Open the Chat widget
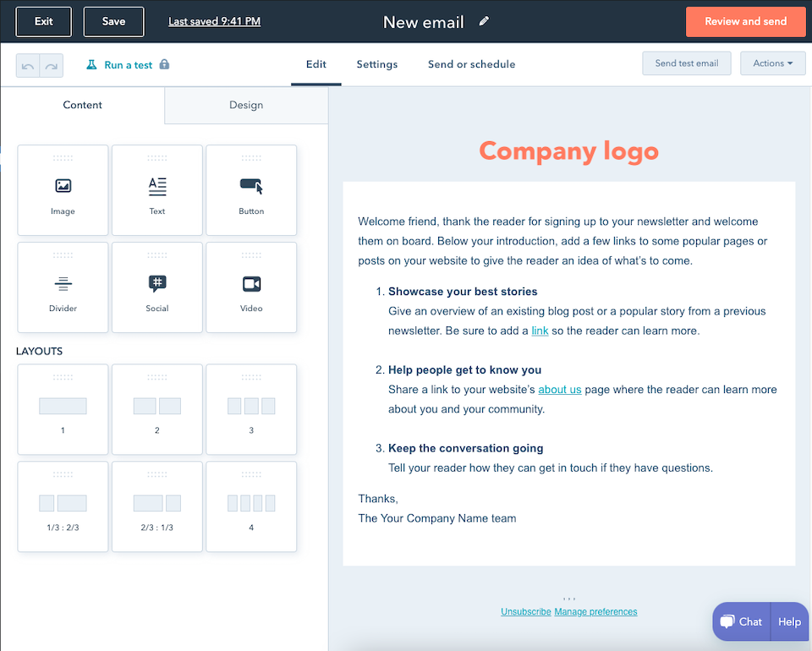 (740, 621)
